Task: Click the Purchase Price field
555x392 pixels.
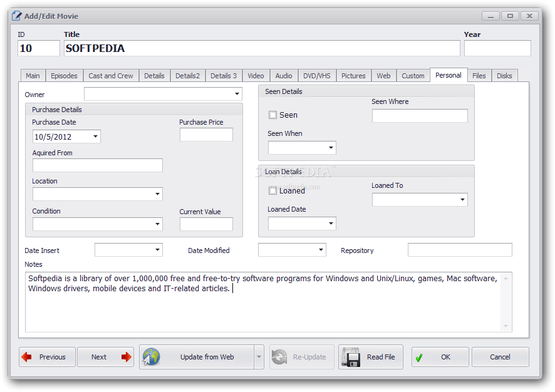Action: point(206,135)
